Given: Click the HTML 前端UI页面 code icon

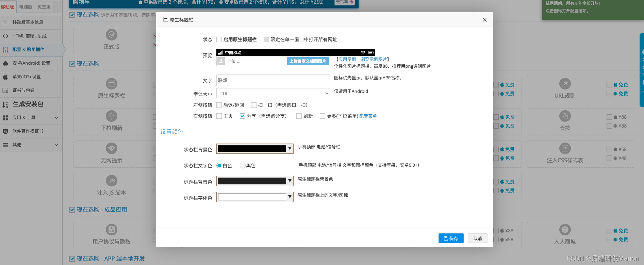Looking at the screenshot, I should click(x=5, y=36).
